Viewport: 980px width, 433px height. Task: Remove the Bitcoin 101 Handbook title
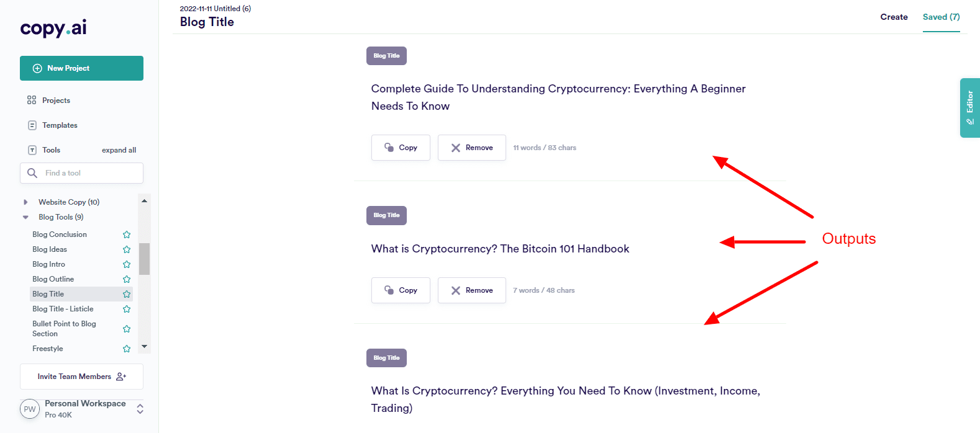[471, 290]
